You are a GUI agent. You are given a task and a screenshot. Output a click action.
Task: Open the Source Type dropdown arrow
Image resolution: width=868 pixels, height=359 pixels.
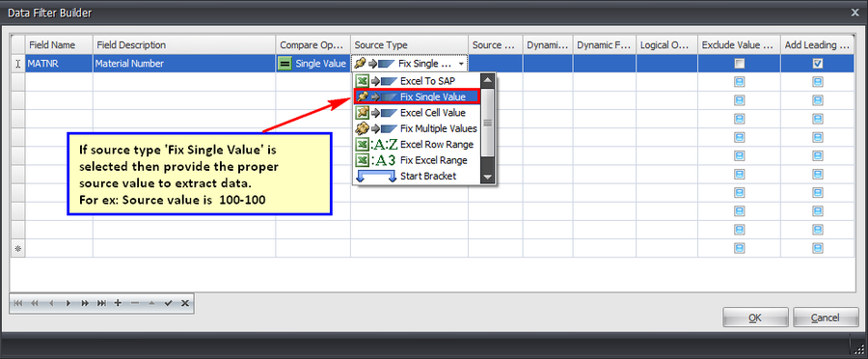coord(462,64)
